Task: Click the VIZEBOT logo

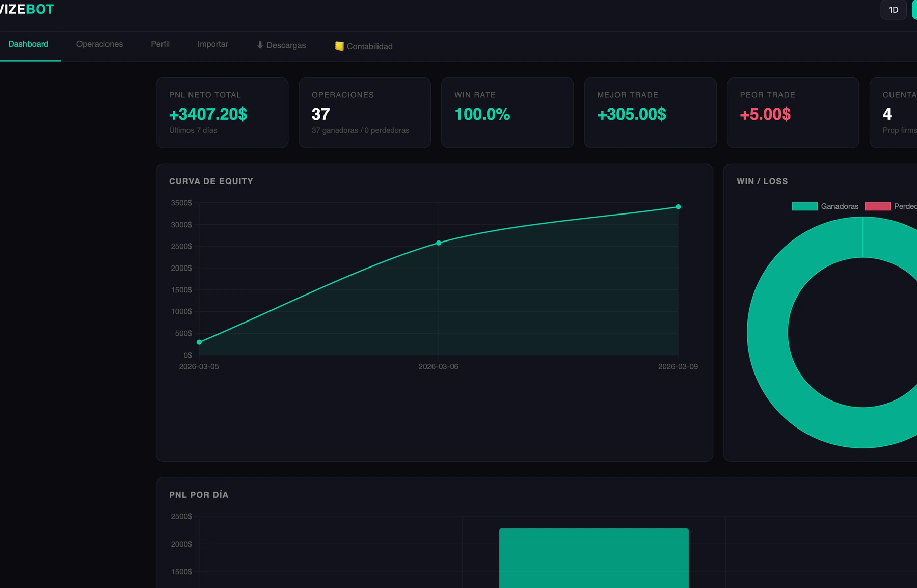Action: (27, 9)
